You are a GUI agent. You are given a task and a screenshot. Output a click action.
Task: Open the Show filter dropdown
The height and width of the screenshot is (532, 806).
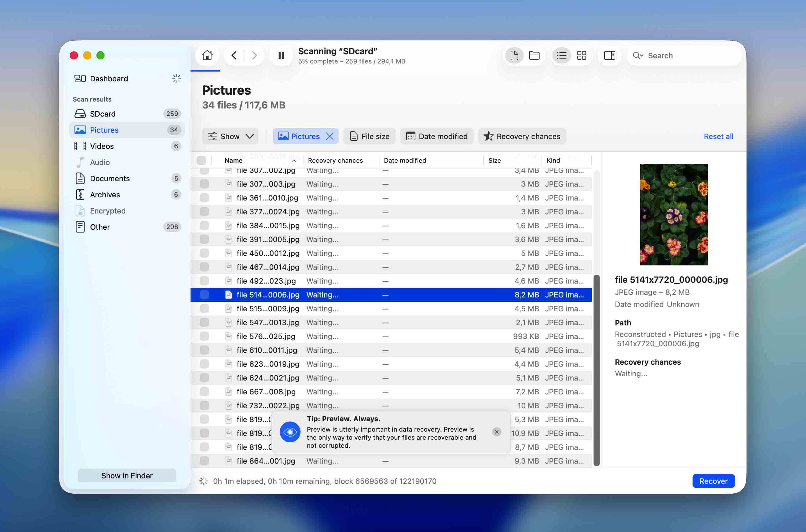coord(230,136)
